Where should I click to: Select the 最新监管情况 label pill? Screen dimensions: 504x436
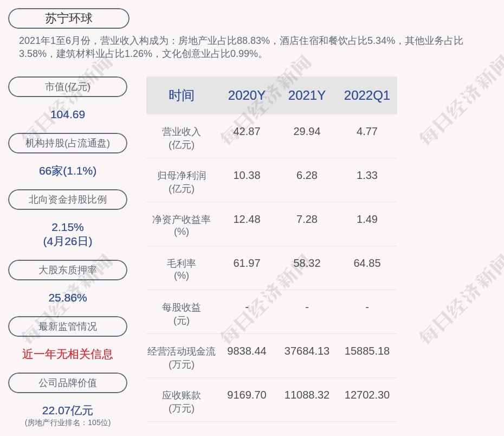[x=68, y=326]
